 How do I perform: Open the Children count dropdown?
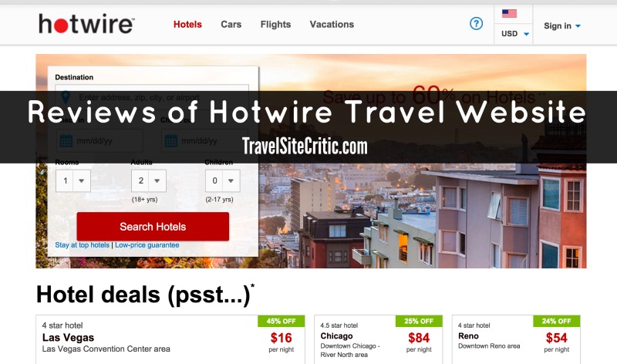[223, 180]
